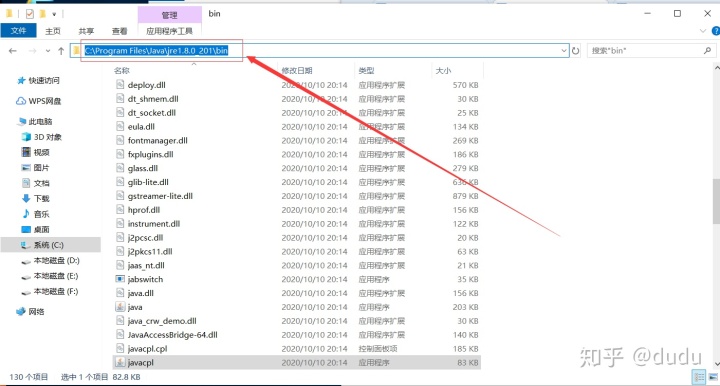Open the 文件 menu tab
The image size is (720, 386).
(18, 31)
